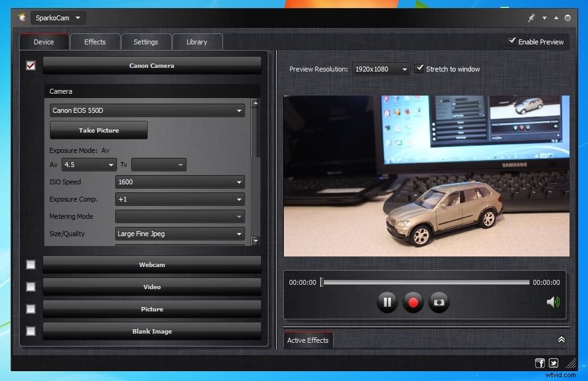This screenshot has width=588, height=381.
Task: Pin the SparkoCam window on top
Action: tap(531, 17)
